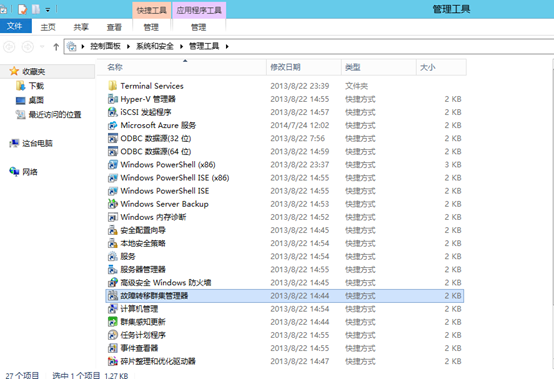Image resolution: width=554 pixels, height=379 pixels.
Task: Click the Windows PowerShell ISE icon
Action: coord(112,191)
